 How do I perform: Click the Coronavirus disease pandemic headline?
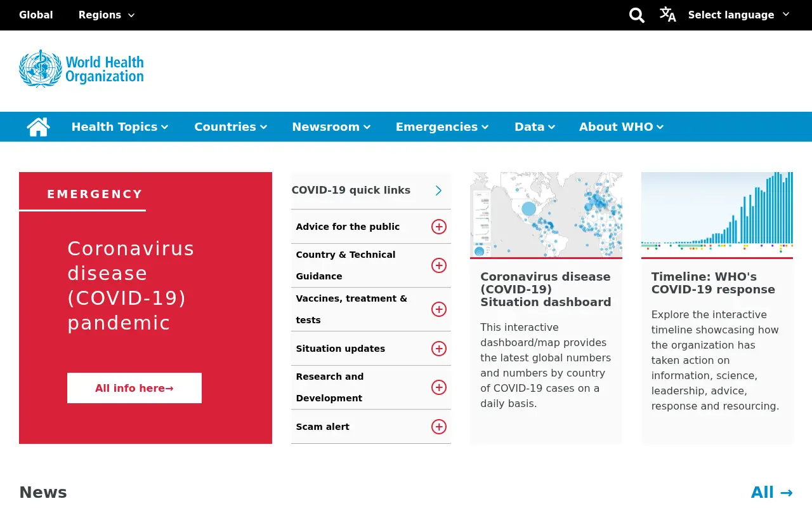coord(131,286)
